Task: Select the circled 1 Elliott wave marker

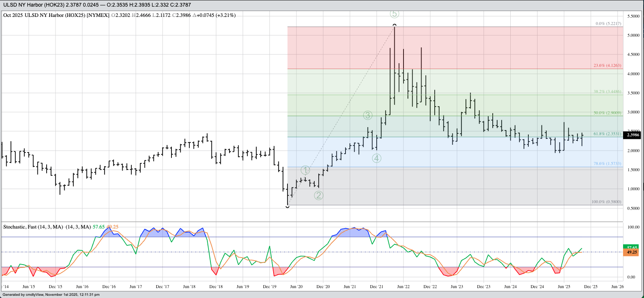Action: [x=305, y=170]
